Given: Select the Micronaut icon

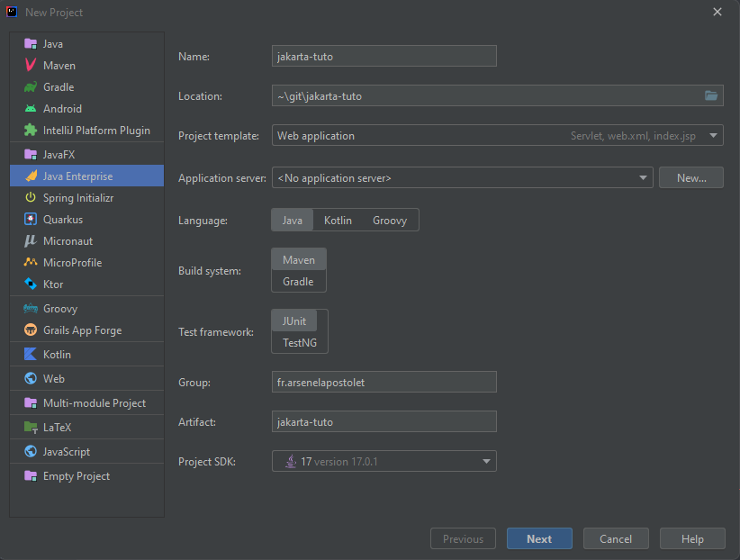Looking at the screenshot, I should (31, 241).
